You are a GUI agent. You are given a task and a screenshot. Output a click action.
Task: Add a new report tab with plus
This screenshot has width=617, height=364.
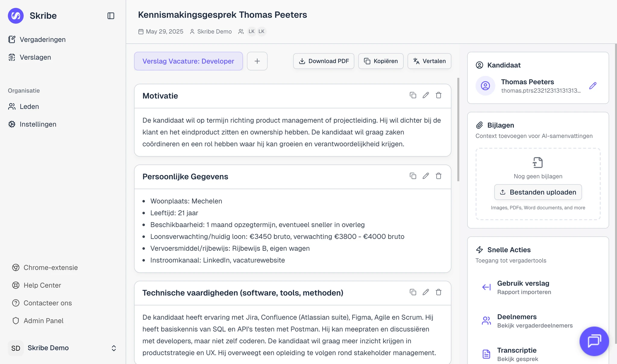click(x=257, y=61)
